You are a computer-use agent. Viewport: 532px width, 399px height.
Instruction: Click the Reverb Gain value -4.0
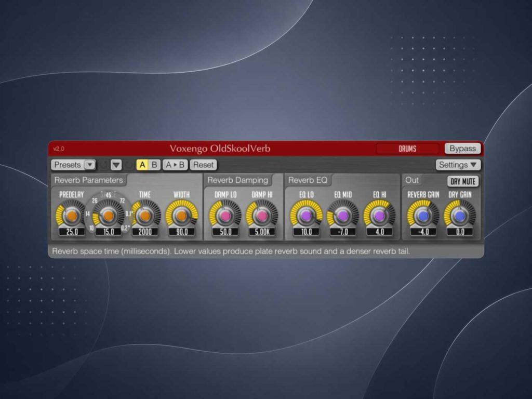(423, 232)
